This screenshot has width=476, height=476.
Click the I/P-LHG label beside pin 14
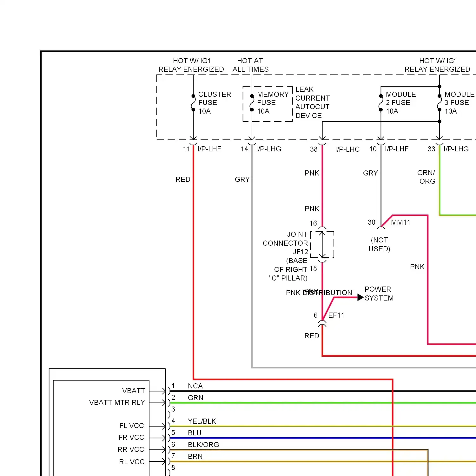268,149
